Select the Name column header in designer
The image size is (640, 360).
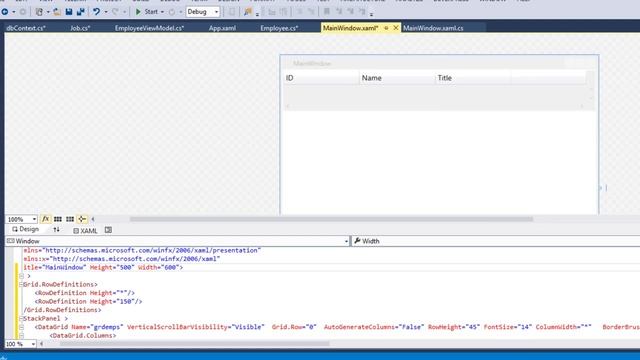pyautogui.click(x=397, y=78)
